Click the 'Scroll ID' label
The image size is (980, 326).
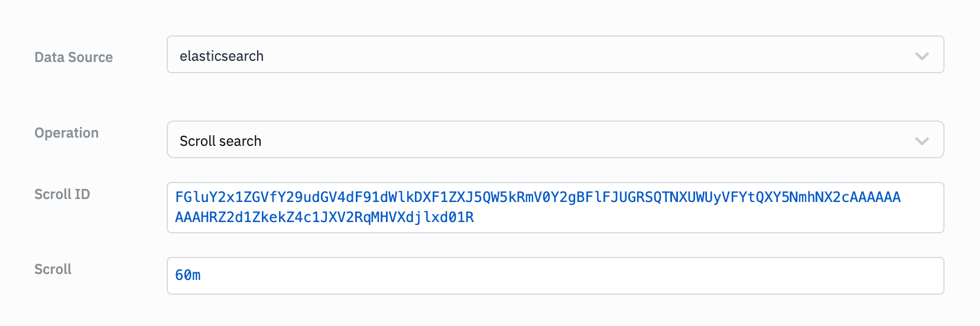[x=62, y=194]
